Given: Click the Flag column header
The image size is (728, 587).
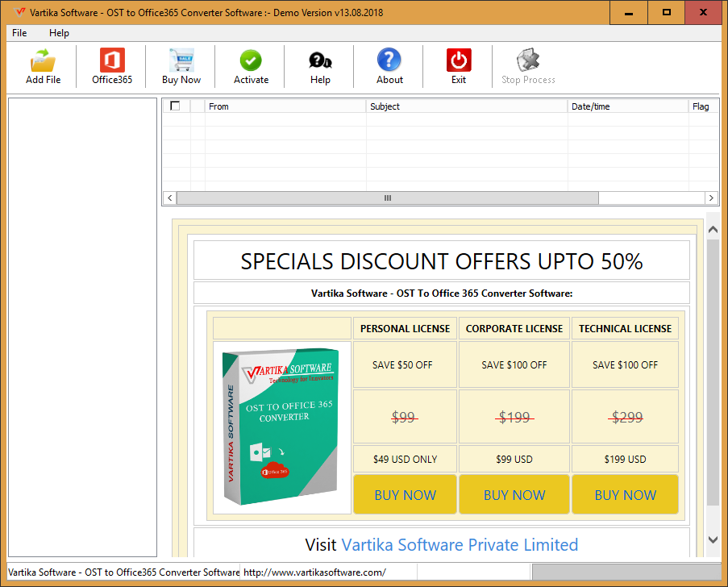Looking at the screenshot, I should point(703,106).
